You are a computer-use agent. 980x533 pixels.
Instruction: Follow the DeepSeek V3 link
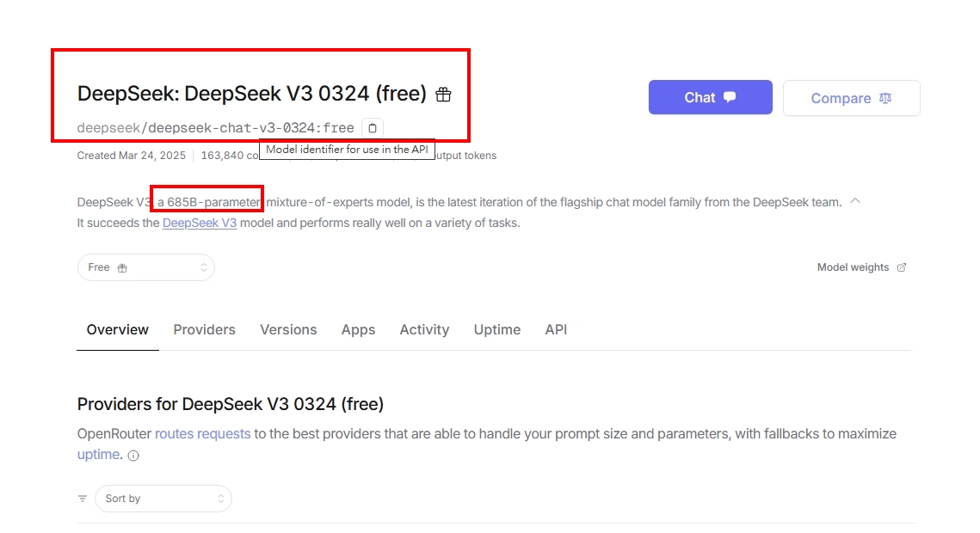[x=200, y=223]
